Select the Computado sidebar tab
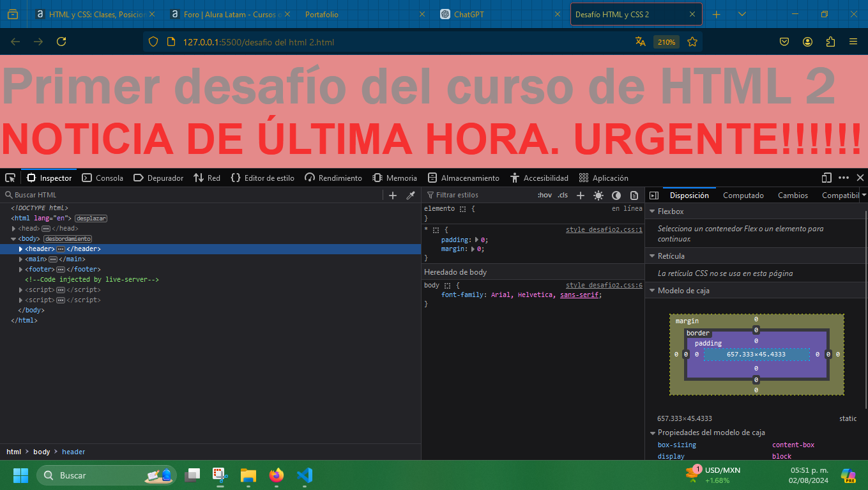This screenshot has width=868, height=490. pos(743,195)
